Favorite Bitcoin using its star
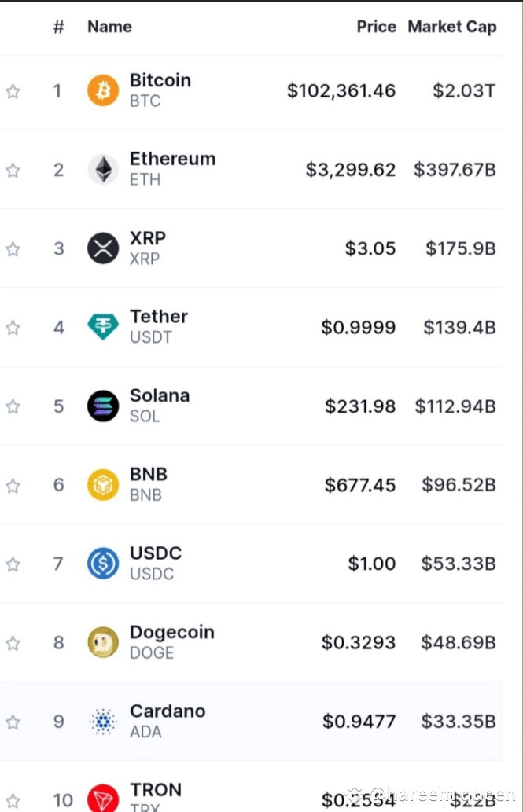523x812 pixels. (13, 91)
